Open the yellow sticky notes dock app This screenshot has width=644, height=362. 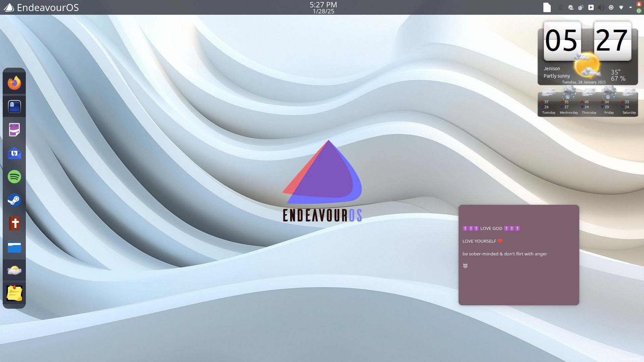[x=14, y=293]
